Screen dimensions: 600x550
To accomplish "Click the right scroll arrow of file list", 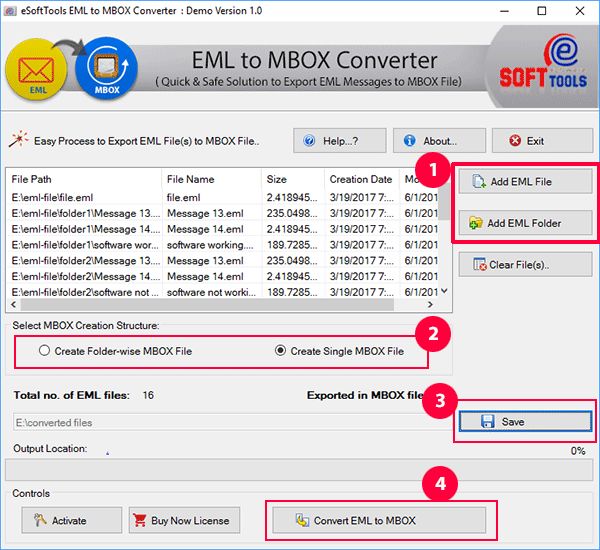I will (430, 304).
